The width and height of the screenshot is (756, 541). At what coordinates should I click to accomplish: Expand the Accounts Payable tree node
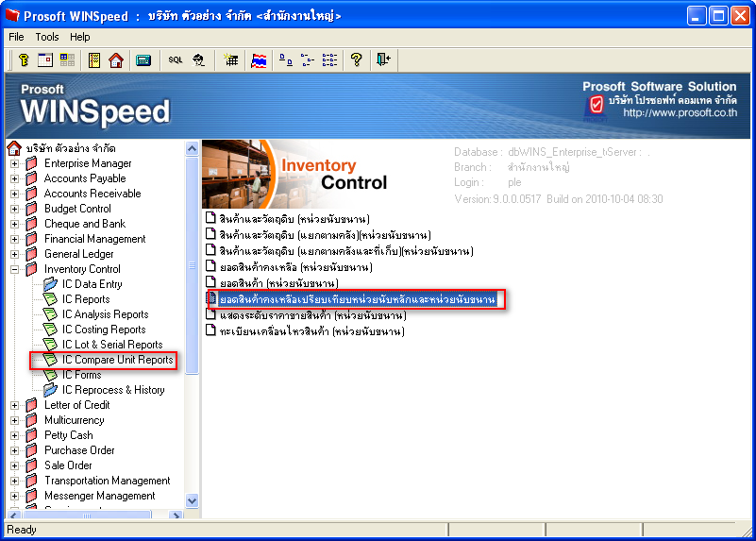click(14, 178)
